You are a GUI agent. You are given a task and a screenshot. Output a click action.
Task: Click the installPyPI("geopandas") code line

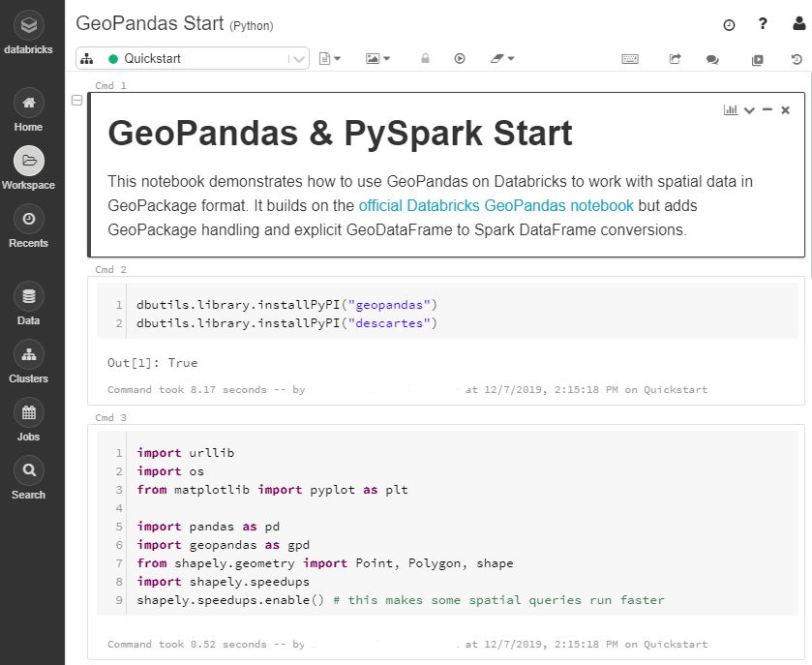(286, 305)
